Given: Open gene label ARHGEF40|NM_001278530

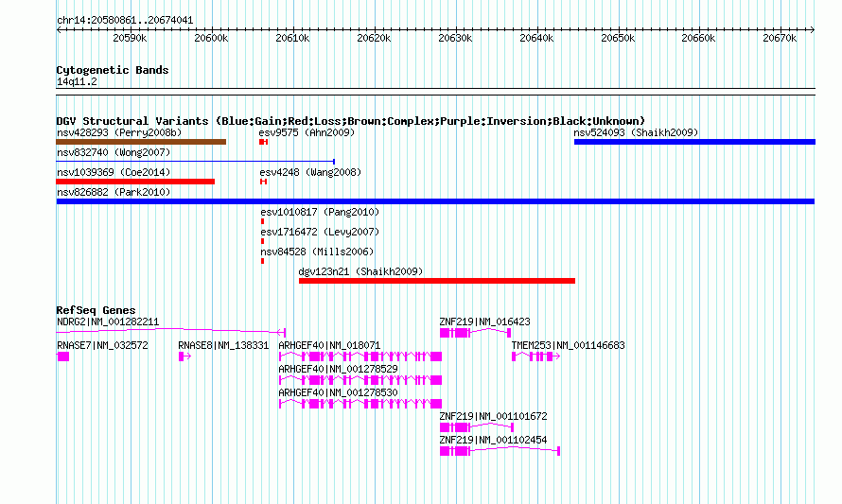Looking at the screenshot, I should [338, 393].
